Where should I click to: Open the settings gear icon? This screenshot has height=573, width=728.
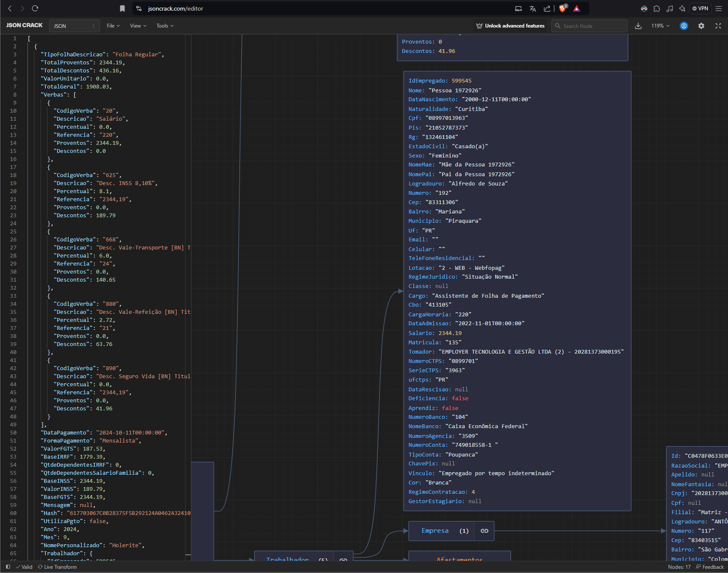701,26
